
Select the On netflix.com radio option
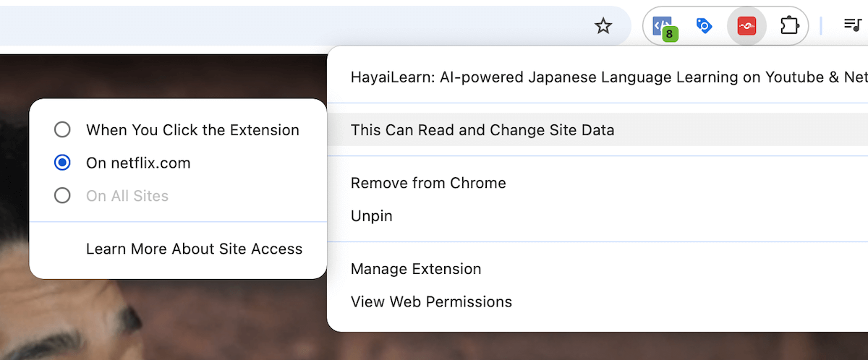click(x=63, y=163)
